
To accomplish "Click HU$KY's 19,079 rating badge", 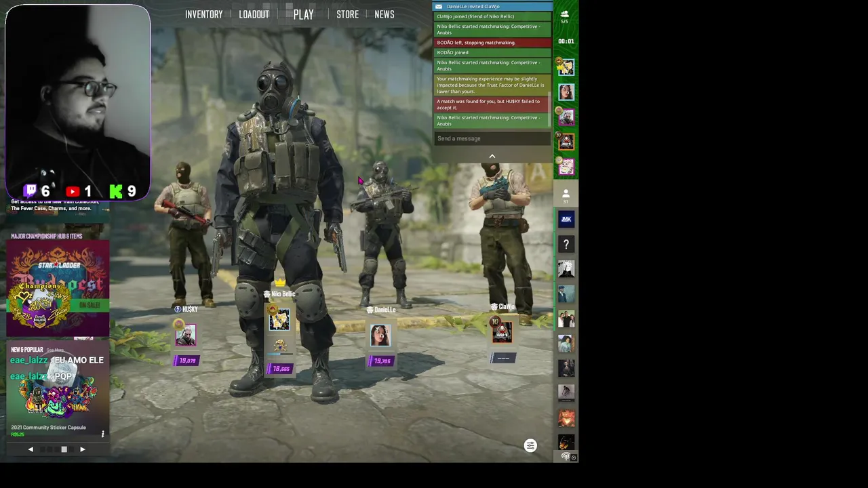I will click(186, 361).
